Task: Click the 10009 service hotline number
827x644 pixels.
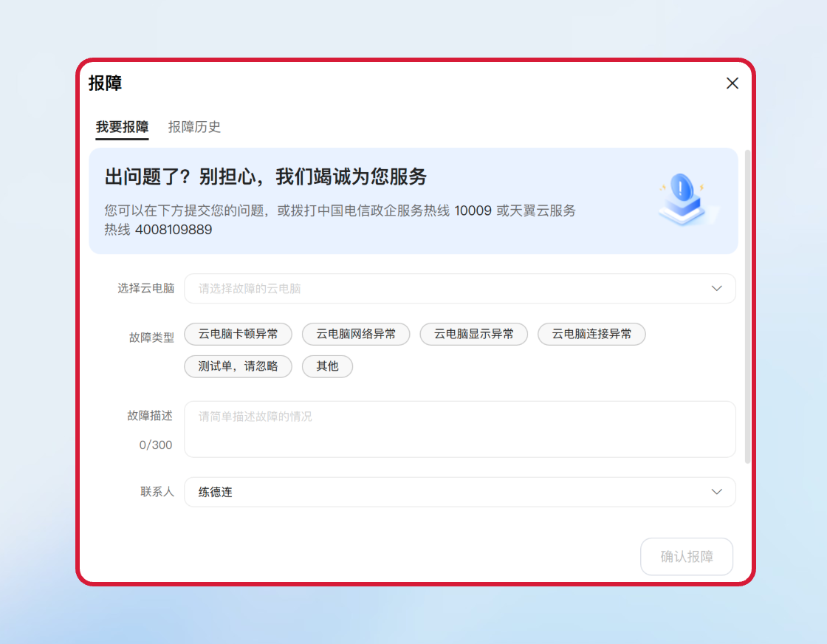Action: click(x=473, y=210)
